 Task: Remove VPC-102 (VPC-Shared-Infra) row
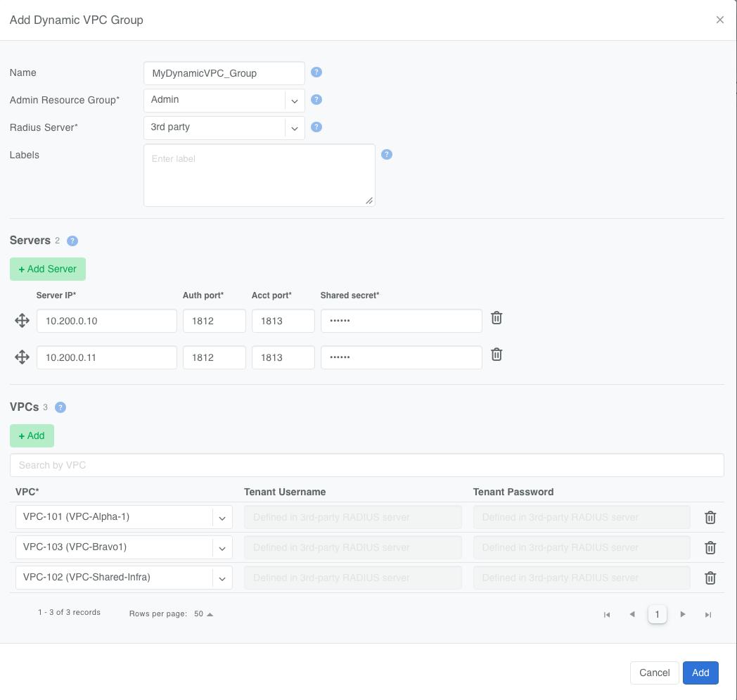710,578
